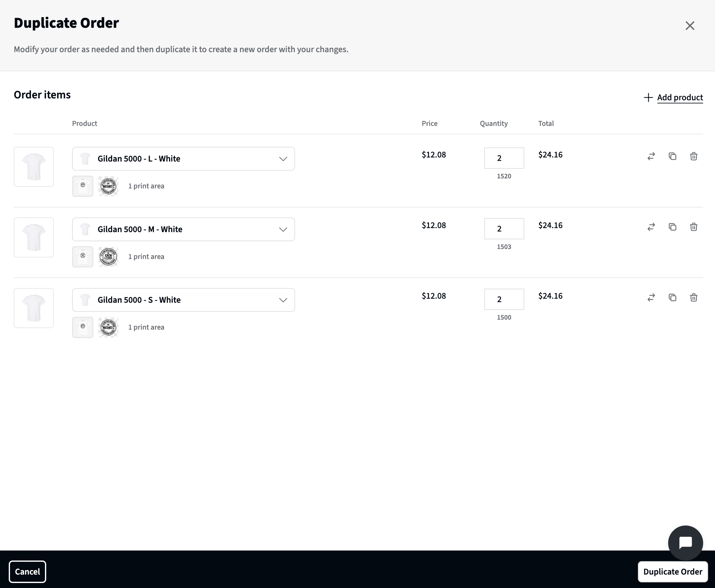Viewport: 715px width, 588px height.
Task: Edit quantity for Gildan 5000 - M - White
Action: pos(504,229)
